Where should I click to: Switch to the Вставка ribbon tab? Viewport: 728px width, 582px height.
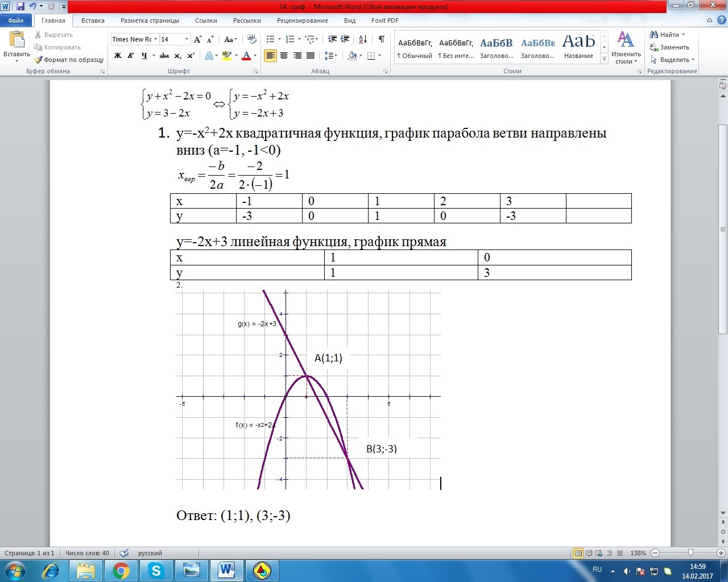93,20
